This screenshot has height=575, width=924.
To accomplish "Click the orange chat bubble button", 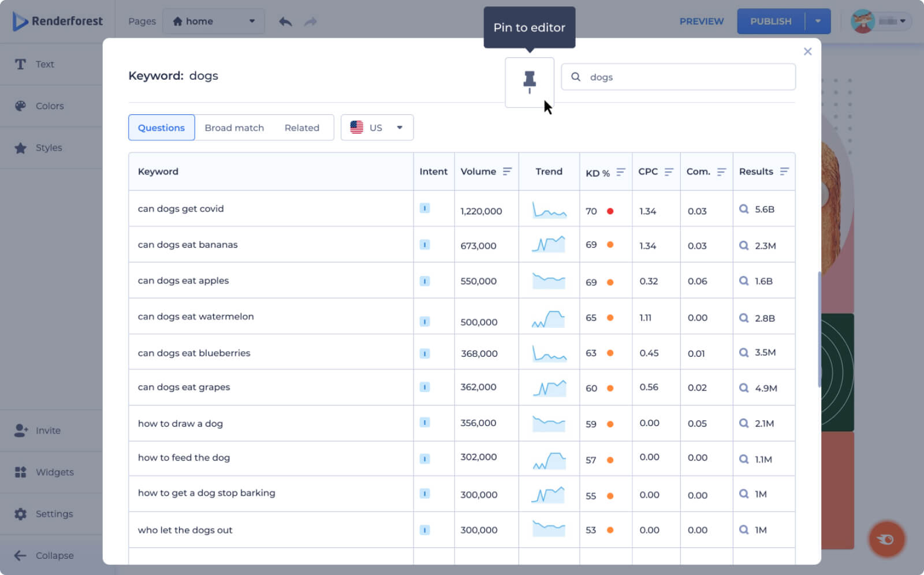I will [x=886, y=539].
